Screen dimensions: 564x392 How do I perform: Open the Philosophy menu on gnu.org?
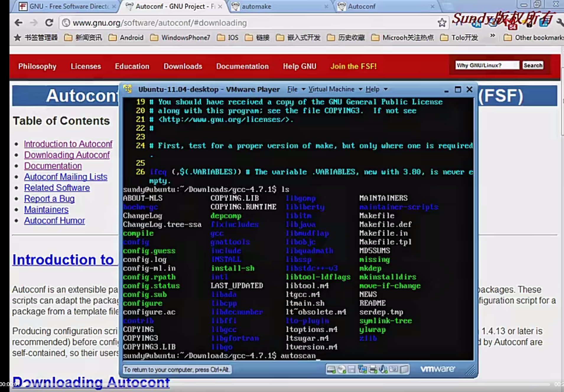pyautogui.click(x=37, y=66)
